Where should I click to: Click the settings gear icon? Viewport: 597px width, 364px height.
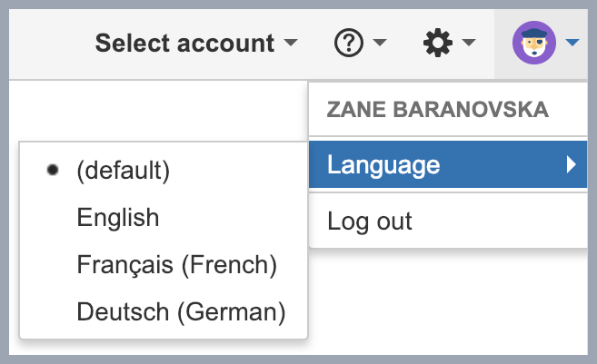[438, 43]
